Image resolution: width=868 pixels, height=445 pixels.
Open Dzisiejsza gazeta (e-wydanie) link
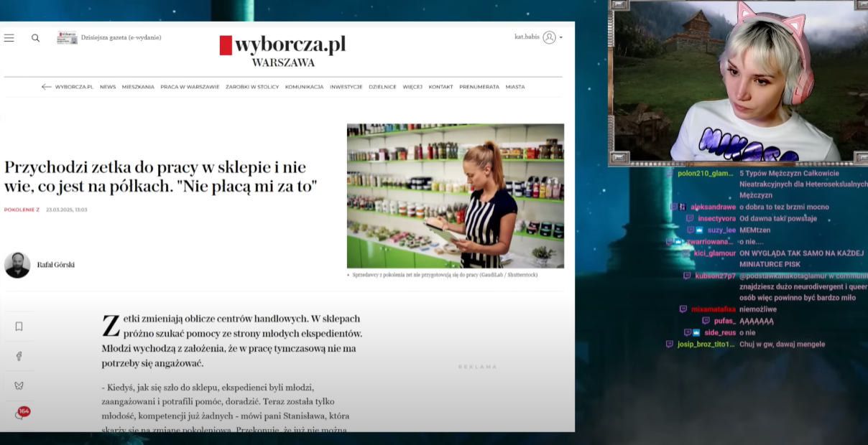[x=120, y=37]
